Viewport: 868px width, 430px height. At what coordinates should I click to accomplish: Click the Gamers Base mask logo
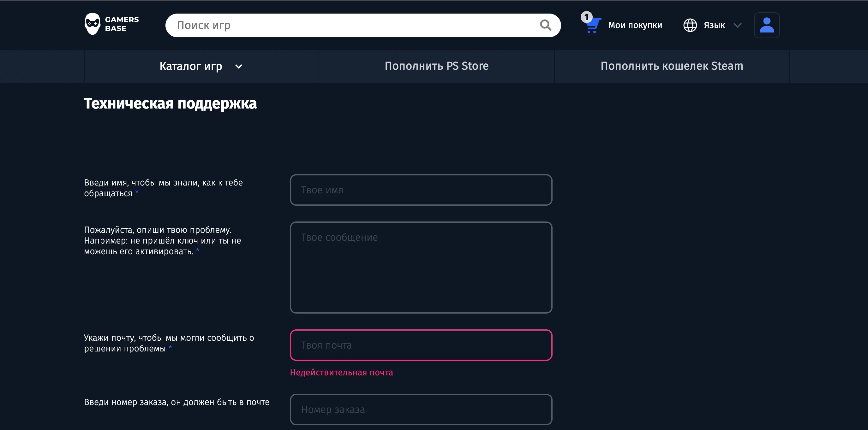point(92,24)
